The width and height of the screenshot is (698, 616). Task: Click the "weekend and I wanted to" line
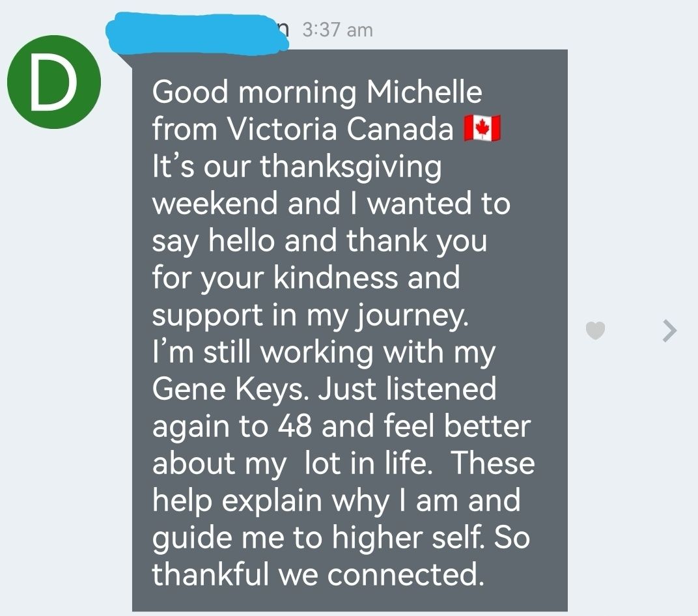(331, 204)
